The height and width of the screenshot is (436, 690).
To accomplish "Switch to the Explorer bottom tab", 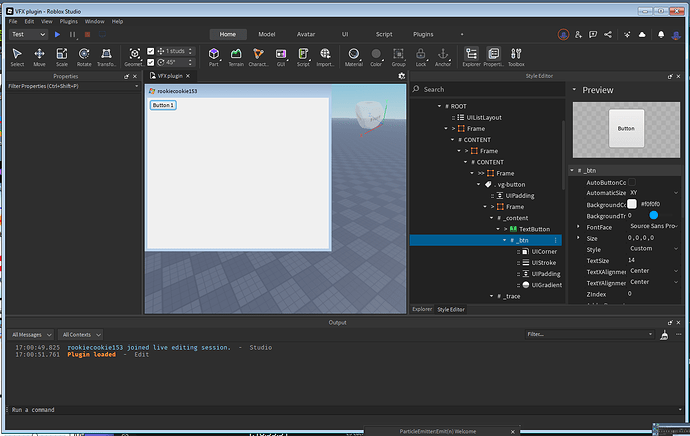I will [x=422, y=309].
